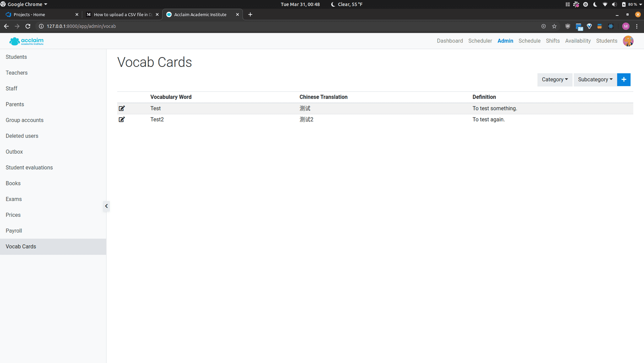Open the Subcategory dropdown
This screenshot has width=644, height=363.
pyautogui.click(x=594, y=79)
